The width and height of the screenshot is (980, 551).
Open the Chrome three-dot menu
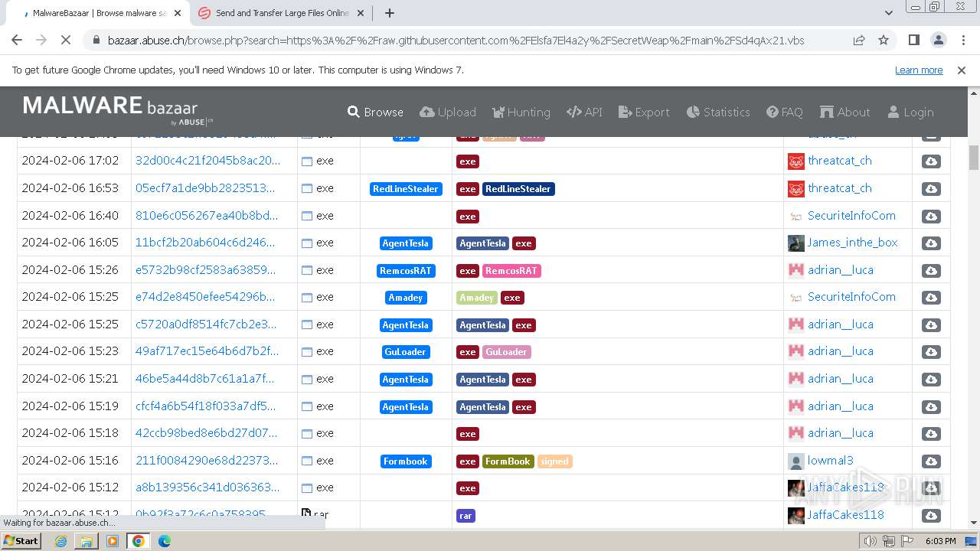[963, 40]
